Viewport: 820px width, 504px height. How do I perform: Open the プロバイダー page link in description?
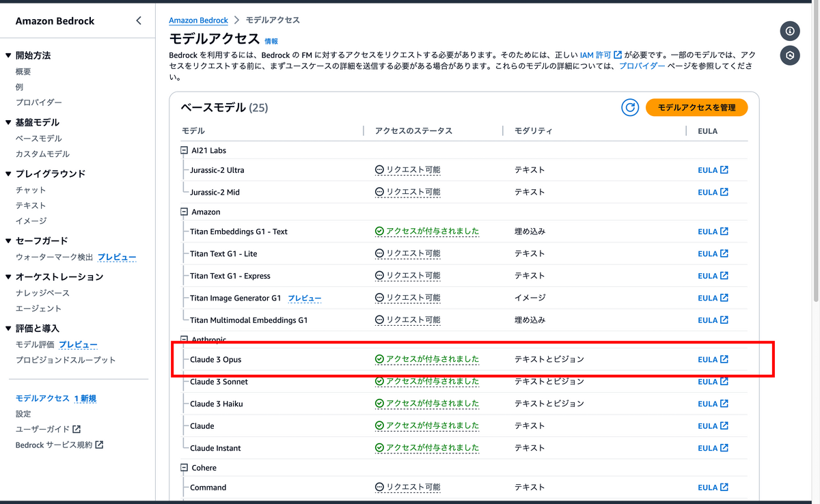(642, 66)
